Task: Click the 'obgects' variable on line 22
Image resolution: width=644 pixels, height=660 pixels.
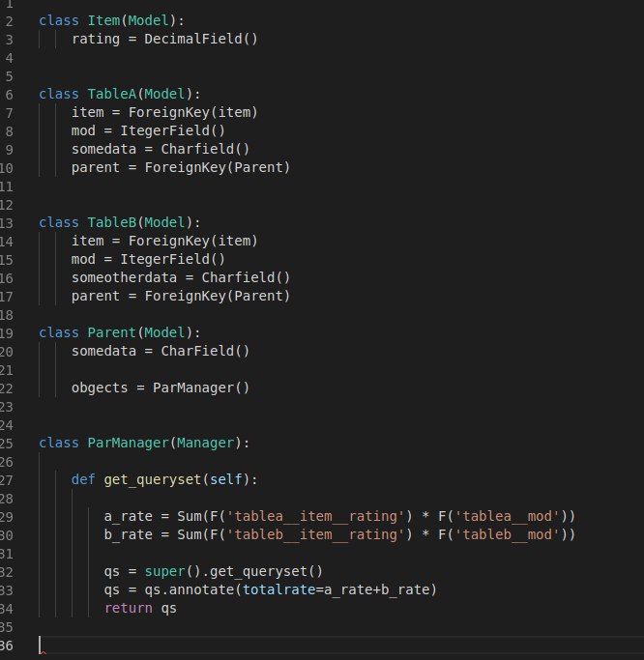Action: [100, 387]
